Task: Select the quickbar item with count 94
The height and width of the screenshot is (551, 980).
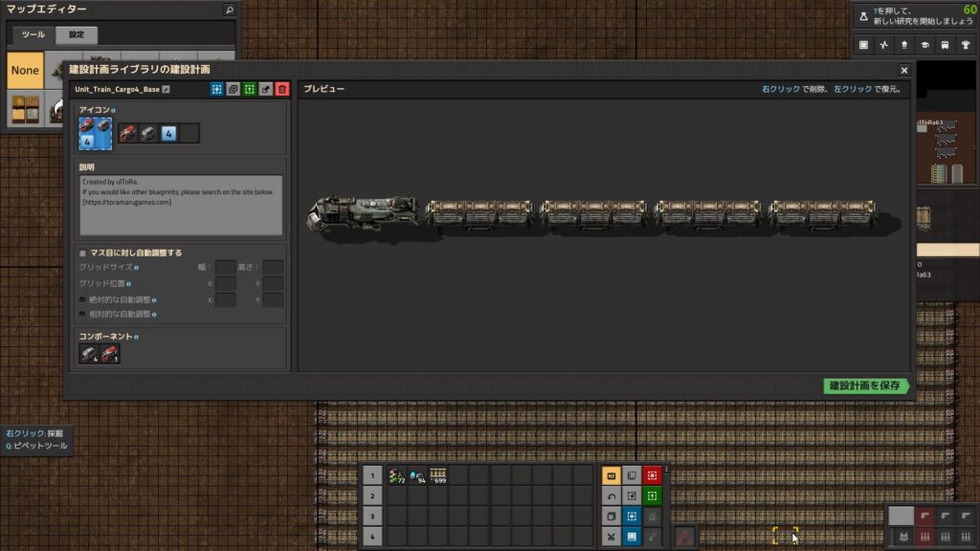Action: point(417,476)
